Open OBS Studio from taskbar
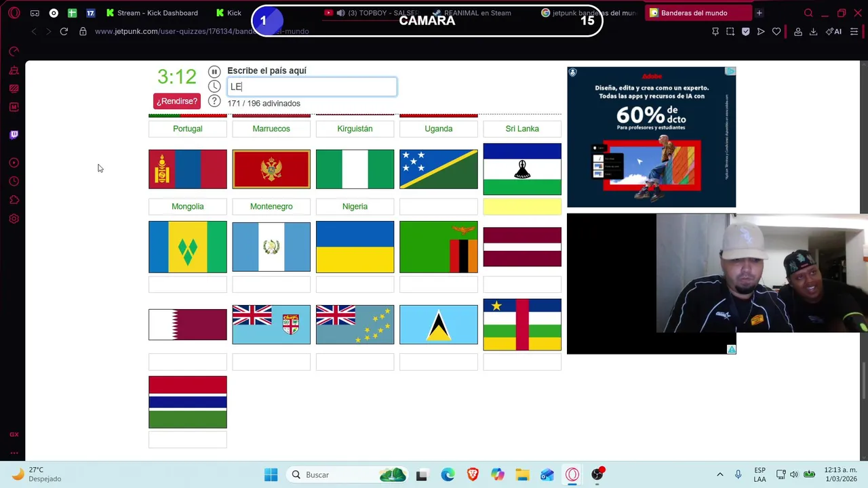 point(597,474)
